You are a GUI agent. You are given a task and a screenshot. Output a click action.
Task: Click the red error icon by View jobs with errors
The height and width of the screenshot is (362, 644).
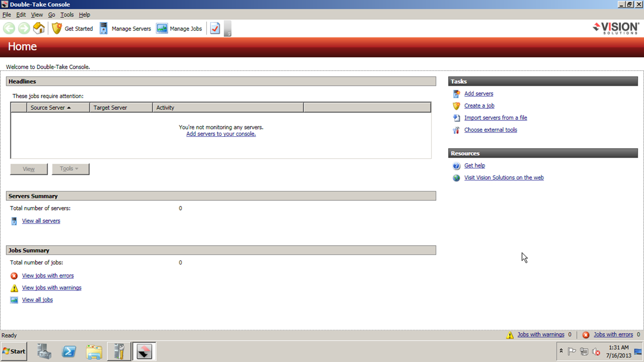(14, 276)
